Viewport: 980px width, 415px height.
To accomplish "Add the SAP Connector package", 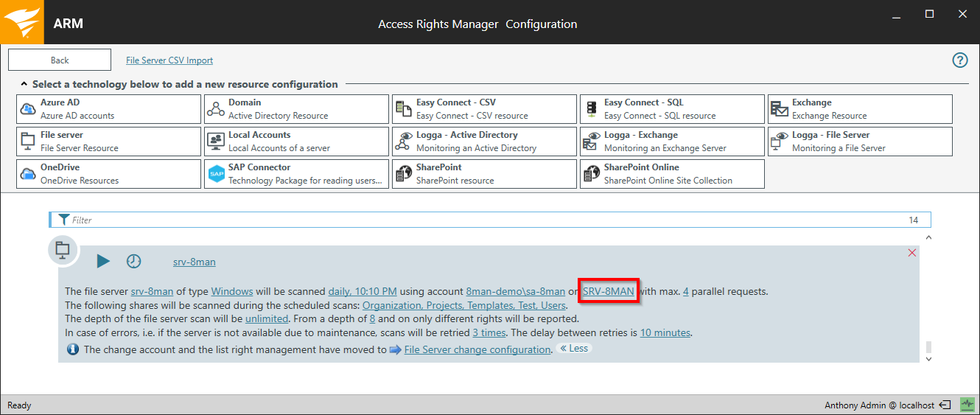I will coord(296,174).
